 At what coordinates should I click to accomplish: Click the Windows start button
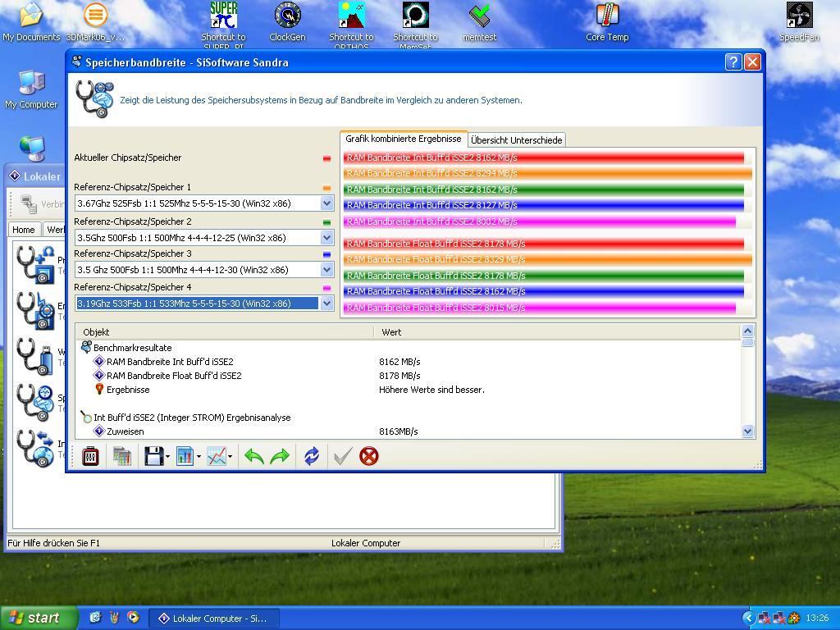tap(38, 618)
